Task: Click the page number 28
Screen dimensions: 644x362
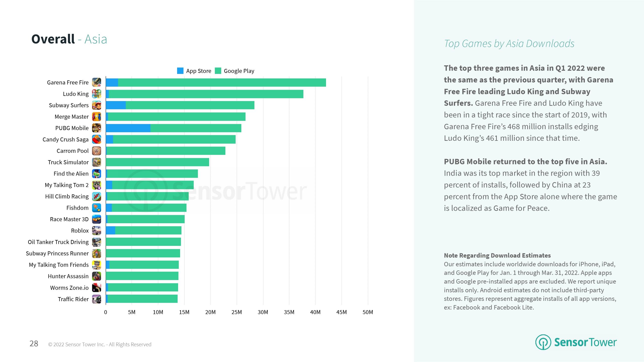Action: tap(34, 344)
